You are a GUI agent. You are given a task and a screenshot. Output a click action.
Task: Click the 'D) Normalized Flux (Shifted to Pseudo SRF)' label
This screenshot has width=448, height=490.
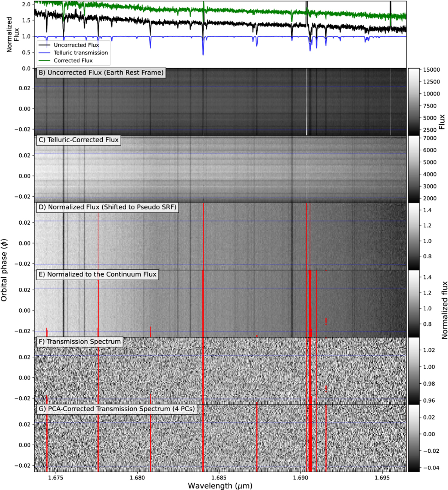point(107,207)
